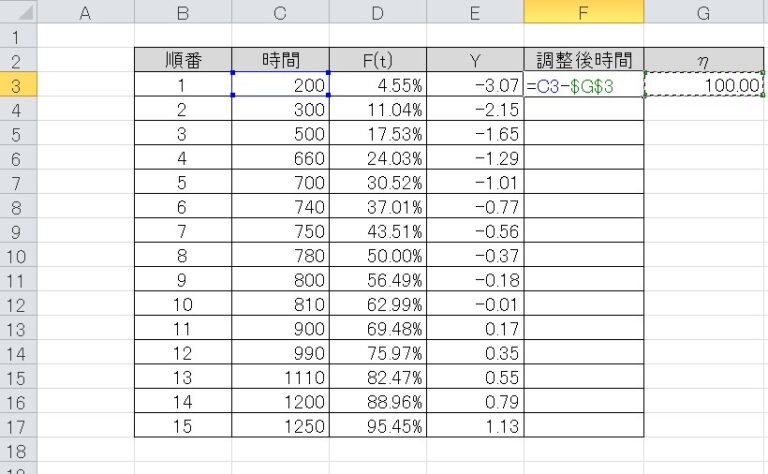Click the η header cell
Image resolution: width=768 pixels, height=474 pixels.
[x=705, y=60]
